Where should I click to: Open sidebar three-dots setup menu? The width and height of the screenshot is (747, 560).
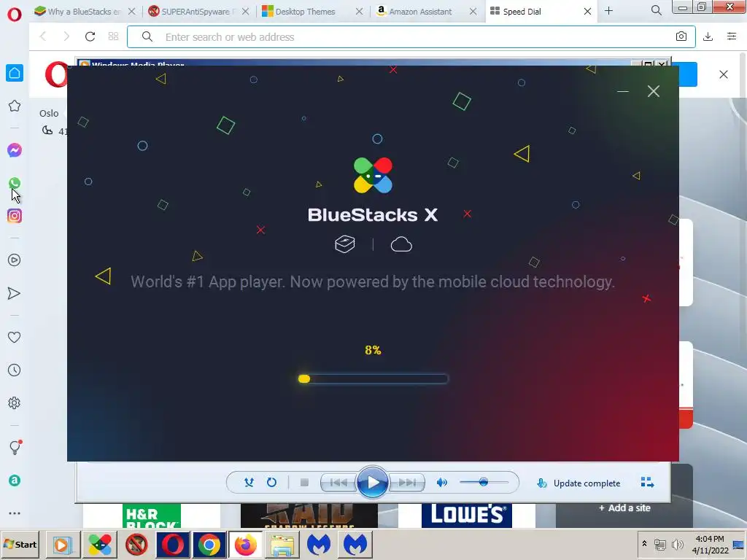click(x=15, y=513)
